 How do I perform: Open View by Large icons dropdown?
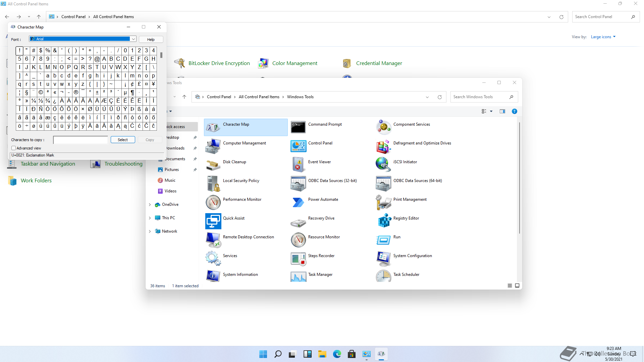tap(603, 37)
